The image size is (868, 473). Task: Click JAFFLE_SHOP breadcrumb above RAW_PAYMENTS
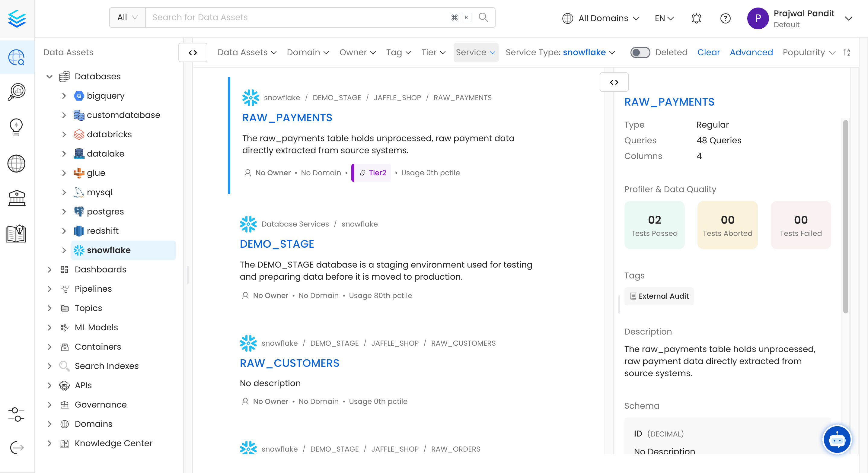397,98
